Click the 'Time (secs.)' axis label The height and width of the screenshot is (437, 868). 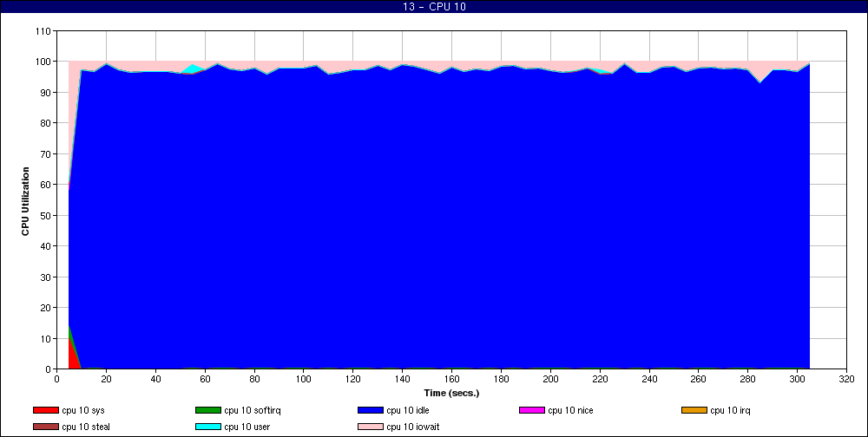(x=451, y=394)
